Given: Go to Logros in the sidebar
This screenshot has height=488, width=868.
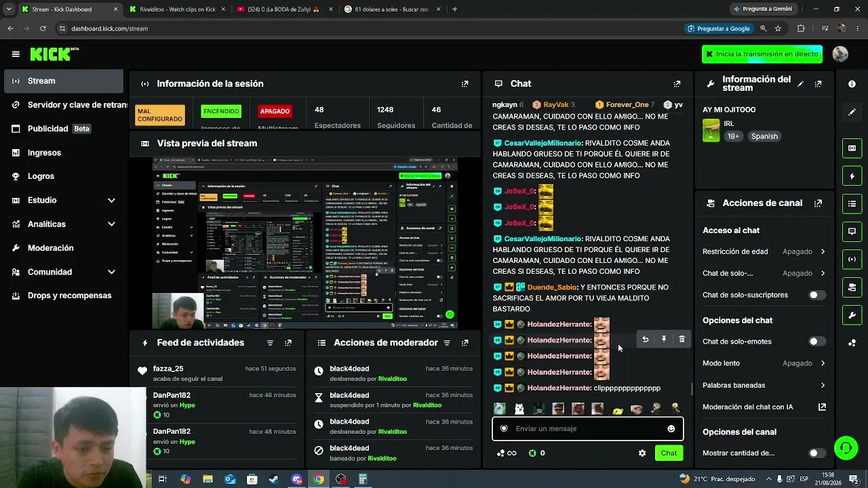Looking at the screenshot, I should [64, 176].
